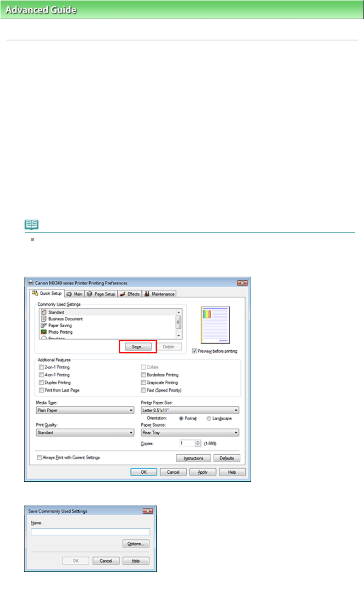Viewport: 364px width, 595px height.
Task: Click the Apply button
Action: [x=203, y=472]
